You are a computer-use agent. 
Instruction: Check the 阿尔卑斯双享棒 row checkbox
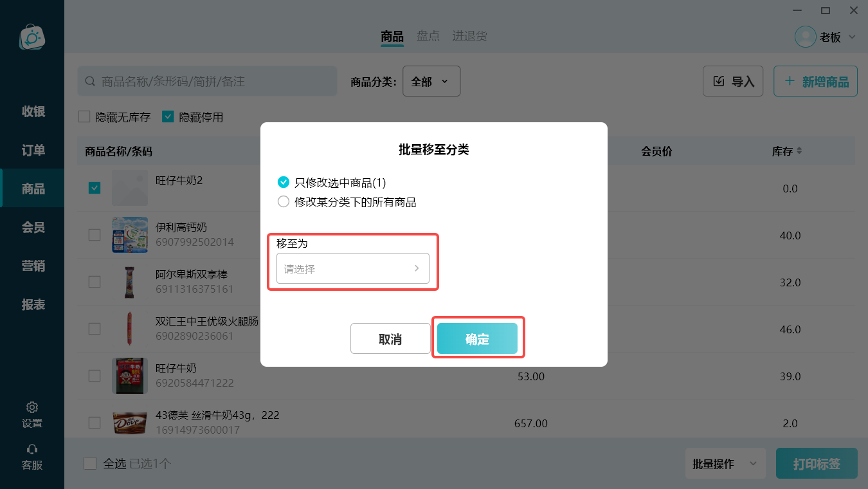pyautogui.click(x=95, y=282)
